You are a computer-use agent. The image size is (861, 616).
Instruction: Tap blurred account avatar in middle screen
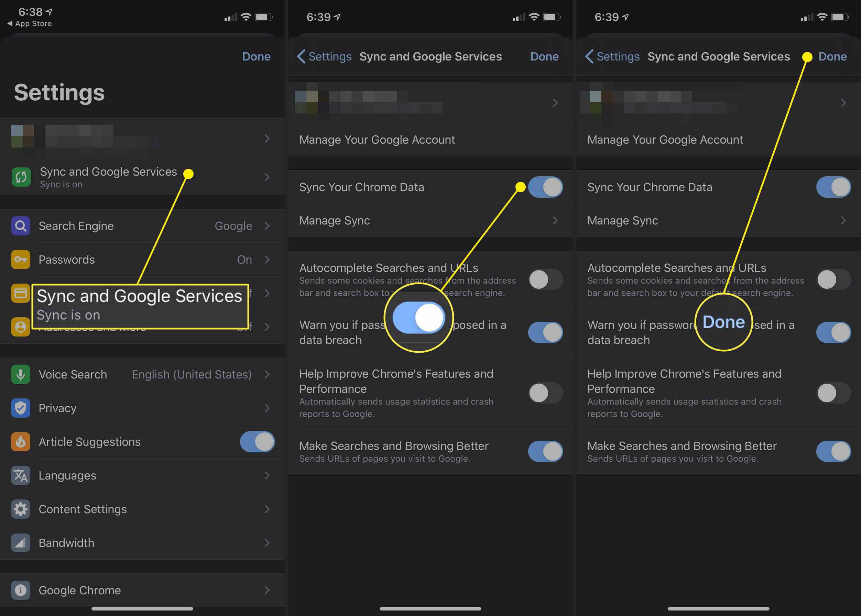coord(307,102)
